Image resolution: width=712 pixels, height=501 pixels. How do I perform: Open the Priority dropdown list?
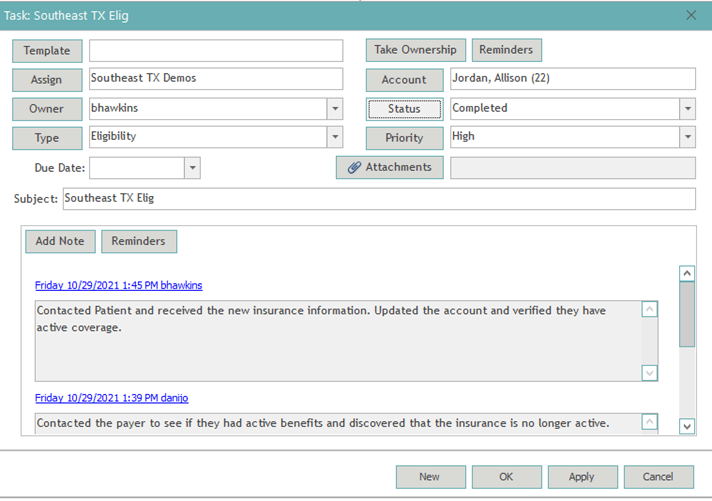(687, 138)
